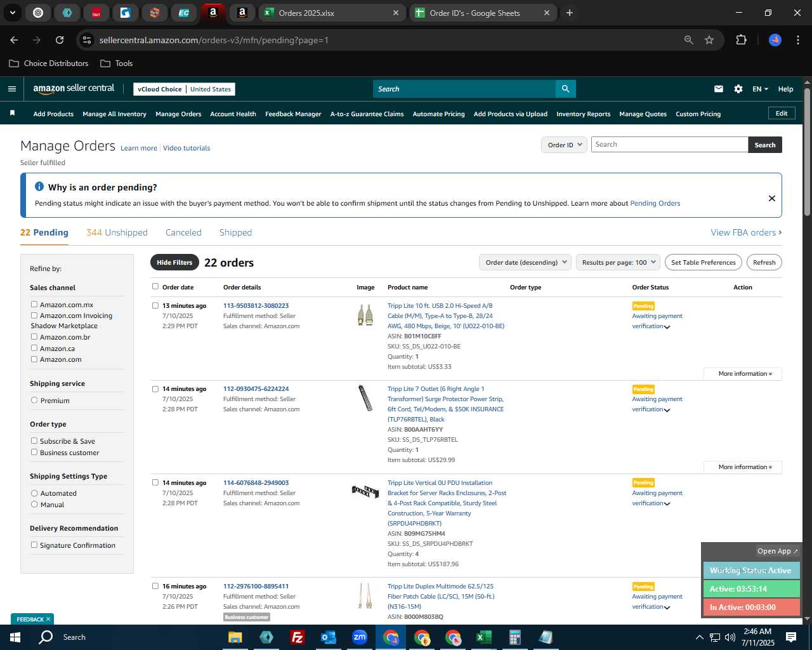Tick the Amazon.ca checkbox

[x=34, y=348]
